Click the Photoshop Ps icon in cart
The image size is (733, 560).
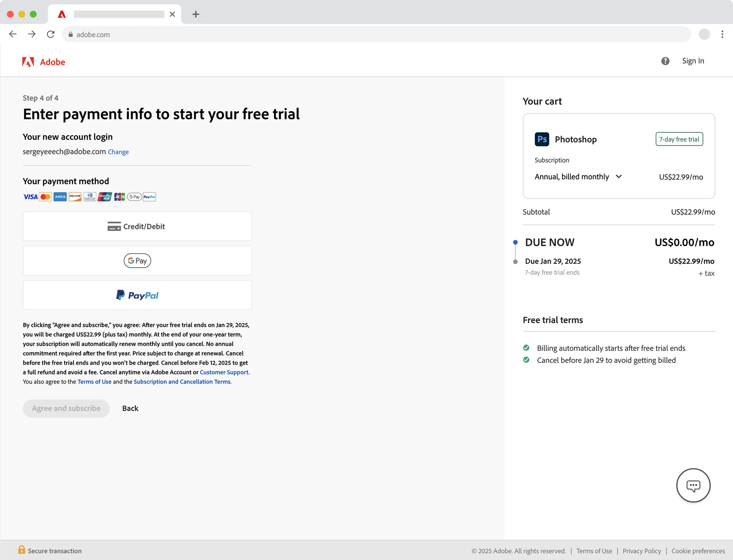coord(542,139)
